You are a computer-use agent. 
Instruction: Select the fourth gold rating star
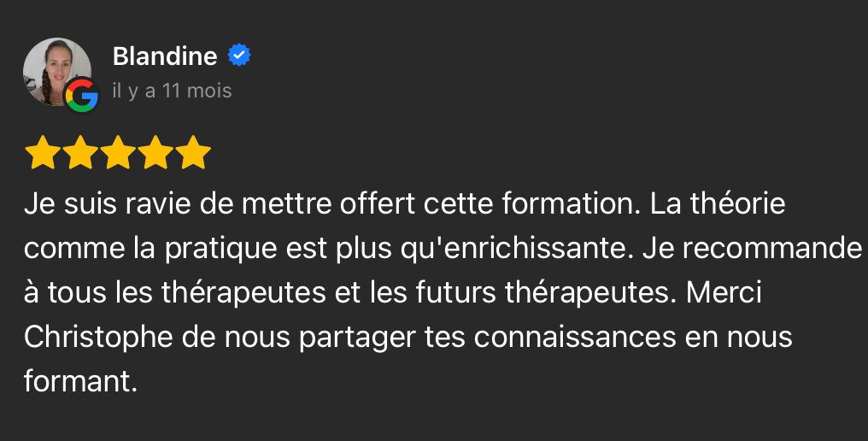click(x=156, y=153)
